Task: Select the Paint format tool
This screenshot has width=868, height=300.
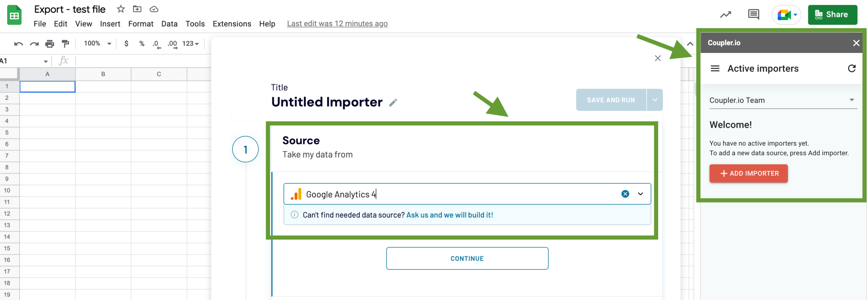Action: pos(65,43)
